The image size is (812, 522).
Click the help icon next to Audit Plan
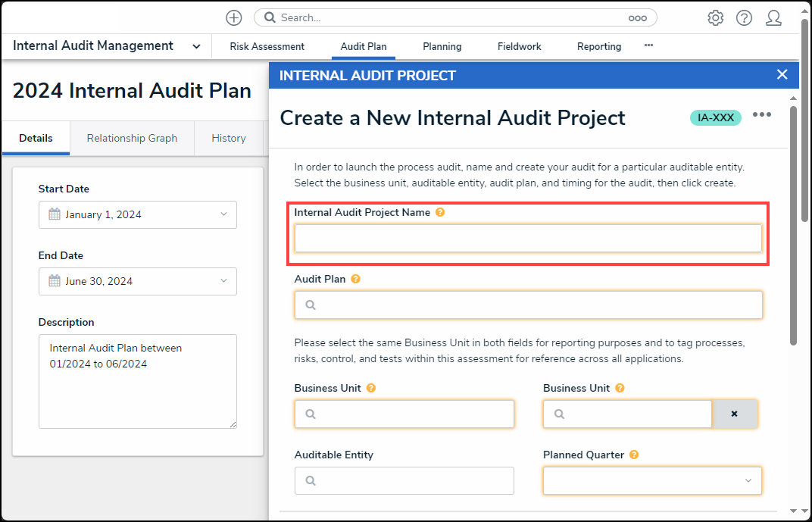pyautogui.click(x=355, y=279)
